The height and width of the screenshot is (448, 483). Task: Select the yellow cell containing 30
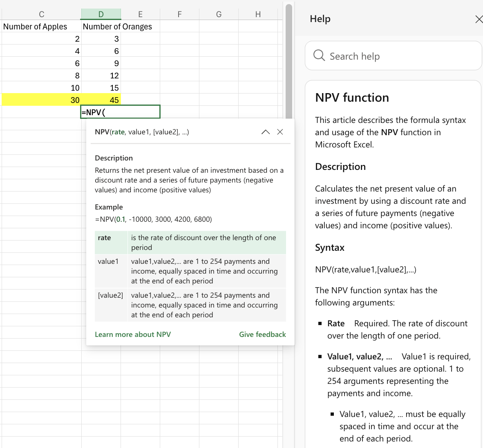pos(41,100)
